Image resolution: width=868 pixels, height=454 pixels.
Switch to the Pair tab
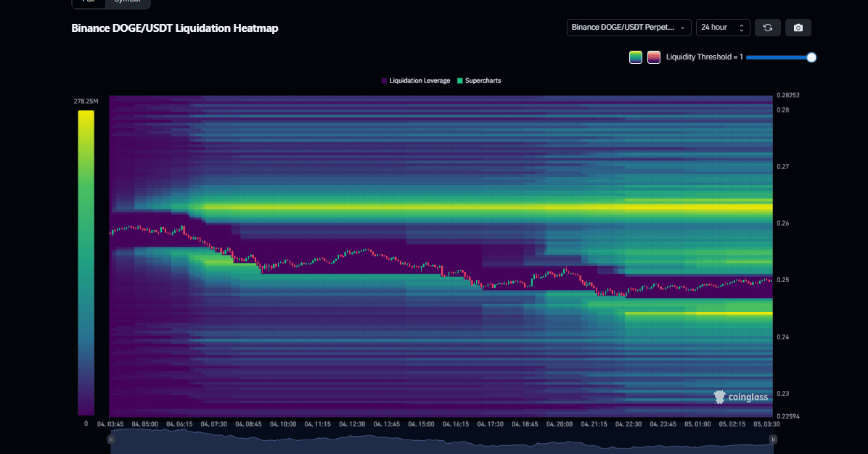pos(89,2)
